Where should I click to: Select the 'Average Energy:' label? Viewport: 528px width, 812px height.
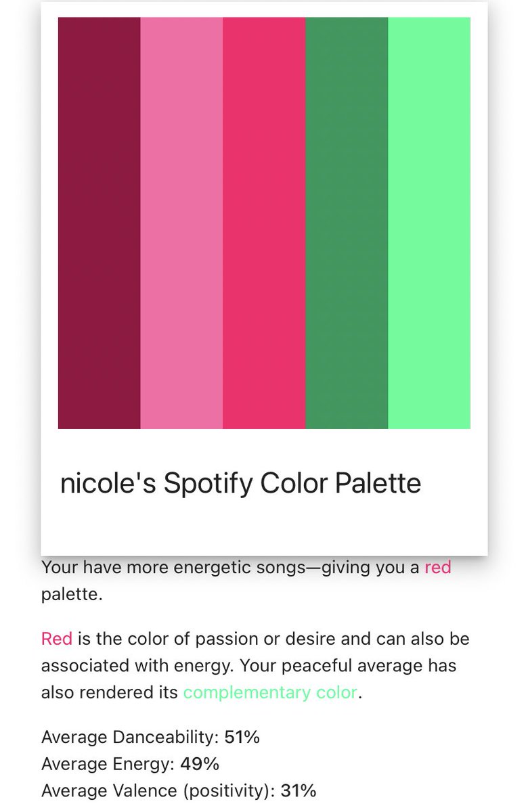pos(109,764)
